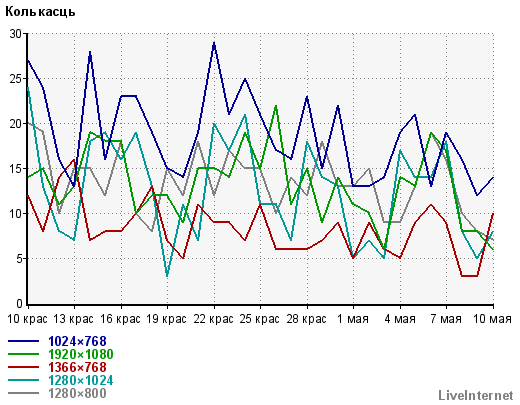
Task: Click the chart title 'Колькасць'
Action: (40, 12)
